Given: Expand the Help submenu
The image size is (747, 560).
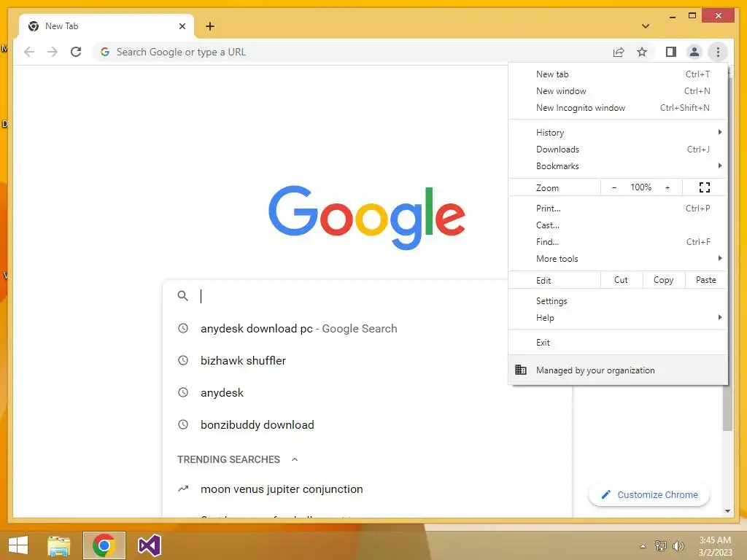Looking at the screenshot, I should [618, 318].
